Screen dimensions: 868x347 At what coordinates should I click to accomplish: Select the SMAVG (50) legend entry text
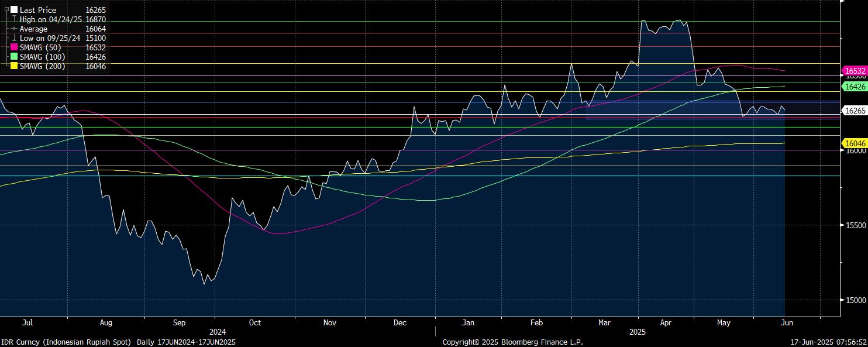tap(40, 47)
